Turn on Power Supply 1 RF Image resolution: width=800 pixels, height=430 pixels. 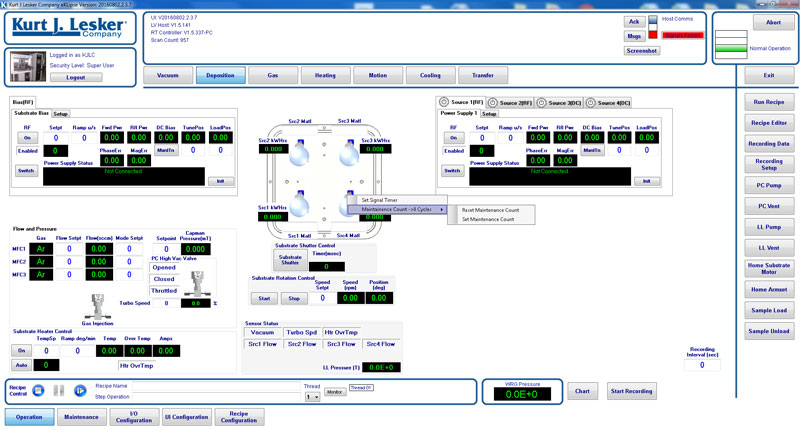[454, 138]
